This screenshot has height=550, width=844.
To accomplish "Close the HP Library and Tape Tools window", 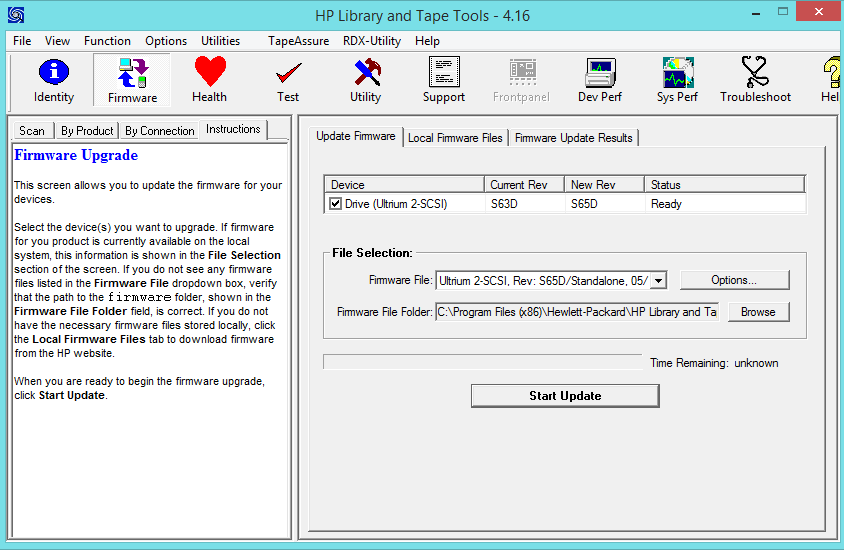I will tap(819, 12).
